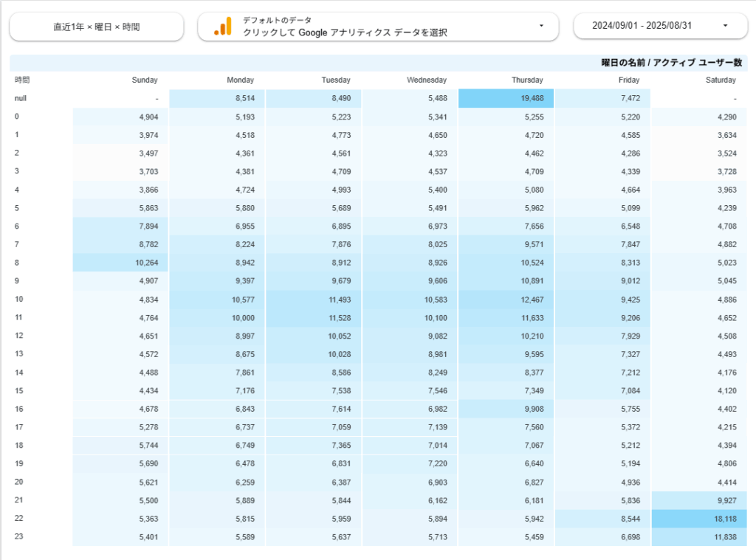The image size is (756, 560).
Task: Sort by the Saturday column header
Action: pos(721,80)
